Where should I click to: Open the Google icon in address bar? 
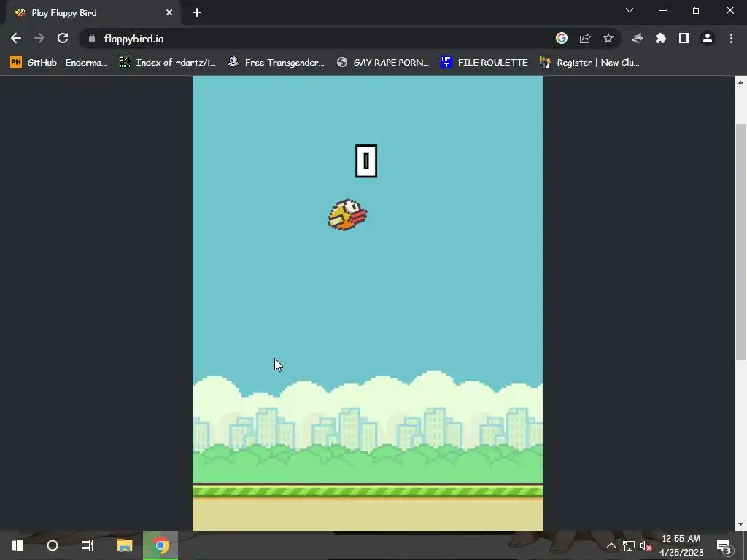(562, 38)
